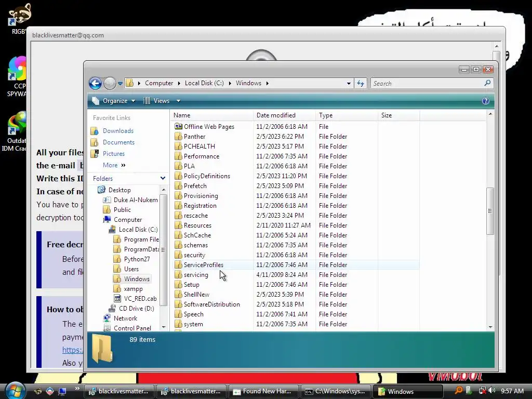
Task: Click the magnifier icon in the Search box
Action: point(487,83)
